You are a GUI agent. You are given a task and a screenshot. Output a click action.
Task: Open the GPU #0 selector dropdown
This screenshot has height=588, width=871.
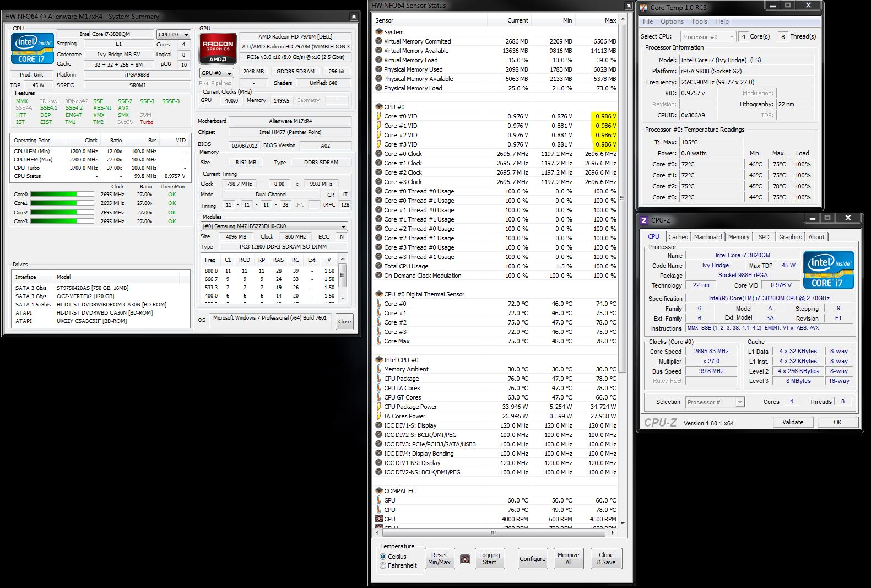pyautogui.click(x=217, y=73)
